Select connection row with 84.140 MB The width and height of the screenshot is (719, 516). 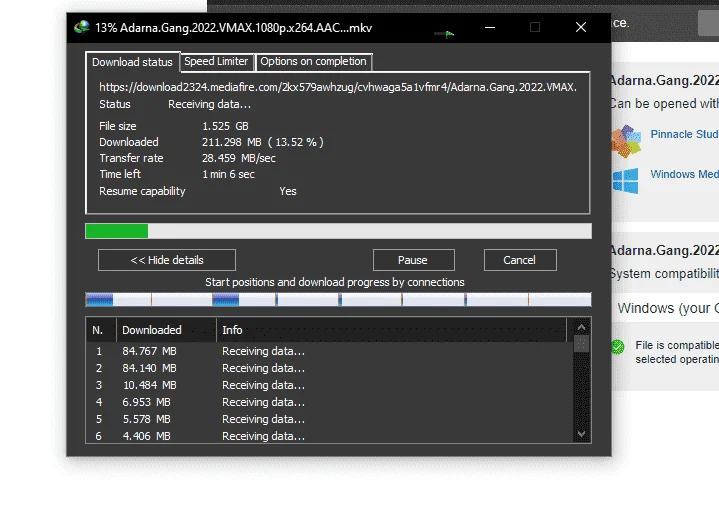click(329, 368)
